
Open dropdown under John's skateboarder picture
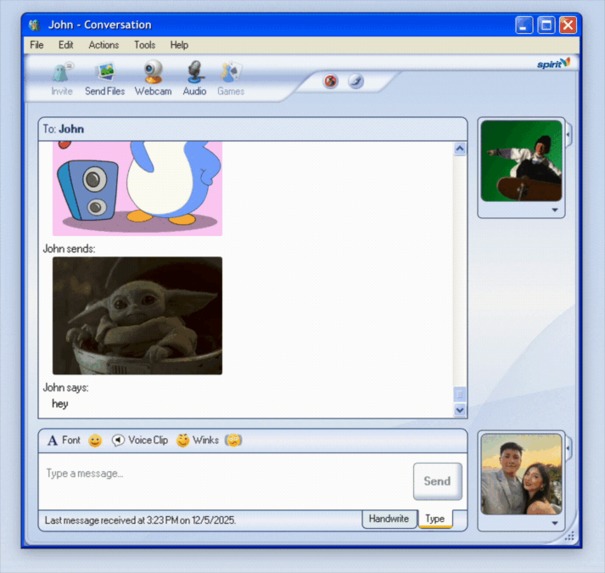point(555,210)
